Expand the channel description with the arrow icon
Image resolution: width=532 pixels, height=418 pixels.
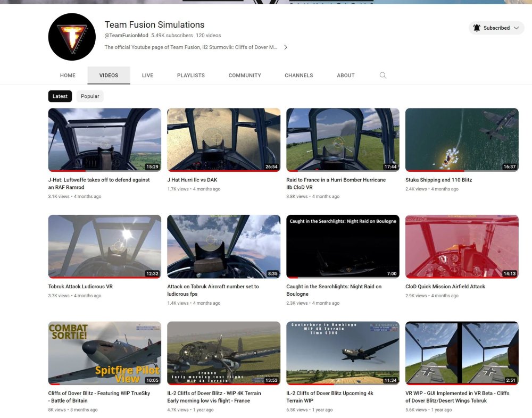(286, 47)
